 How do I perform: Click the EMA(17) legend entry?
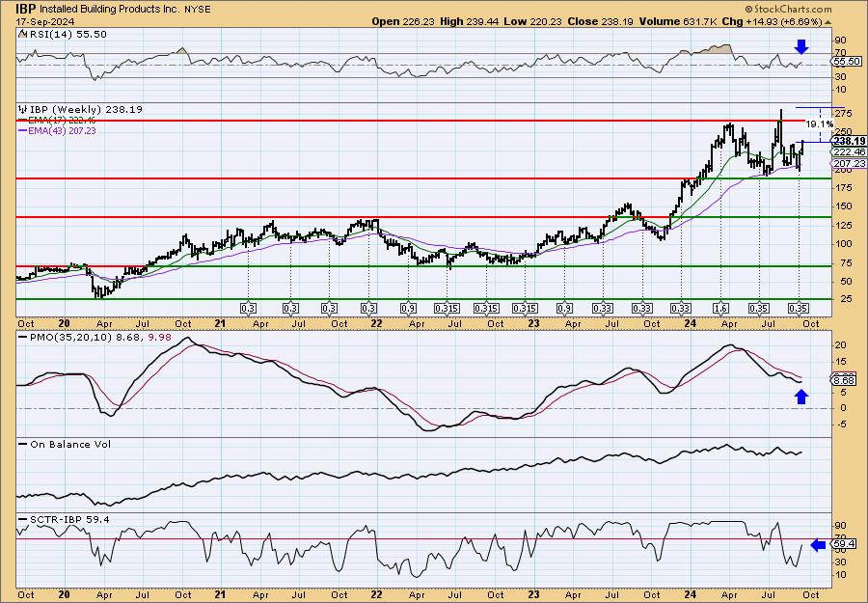(x=57, y=121)
